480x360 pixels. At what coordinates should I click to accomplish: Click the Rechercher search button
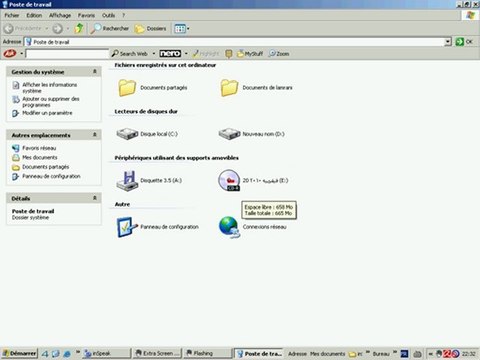(109, 29)
